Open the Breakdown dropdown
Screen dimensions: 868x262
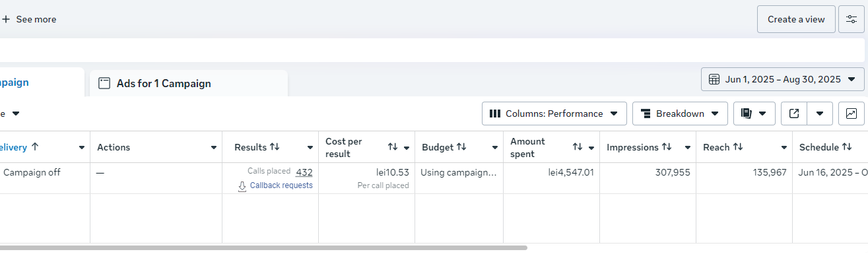680,114
